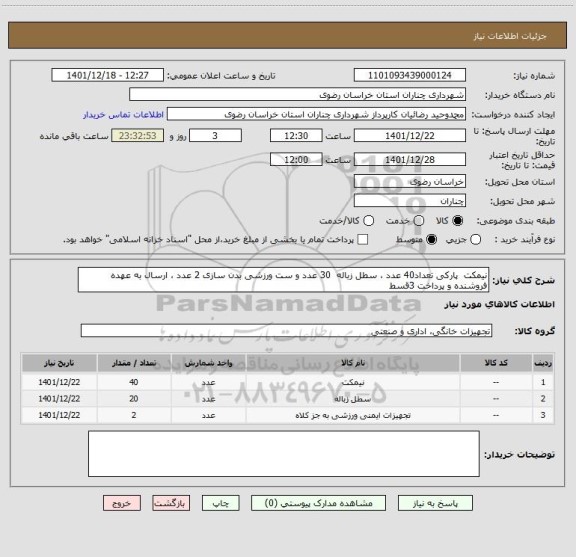576x557 pixels.
Task: Click the نام کالا column header
Action: coord(353,363)
